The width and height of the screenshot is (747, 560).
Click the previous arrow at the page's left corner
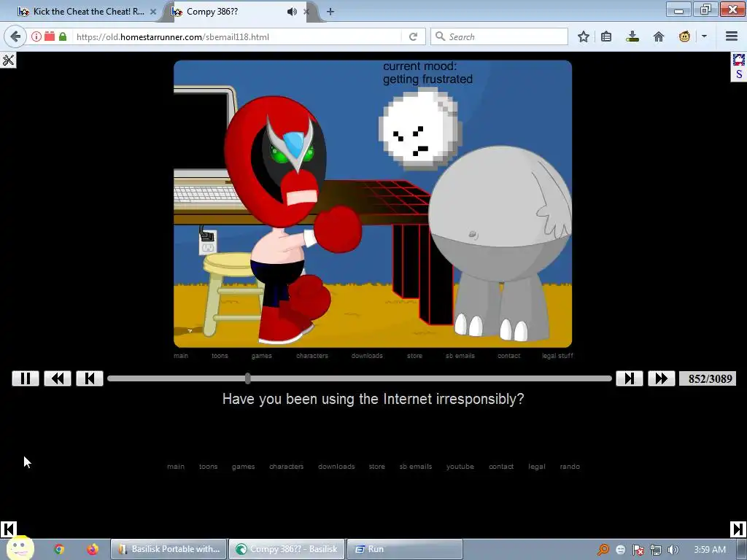[x=8, y=529]
